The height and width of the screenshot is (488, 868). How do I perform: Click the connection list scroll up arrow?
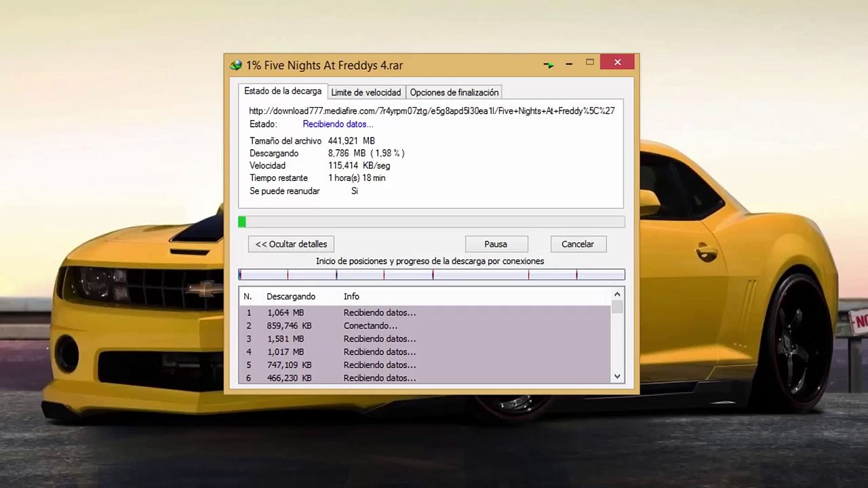click(617, 294)
